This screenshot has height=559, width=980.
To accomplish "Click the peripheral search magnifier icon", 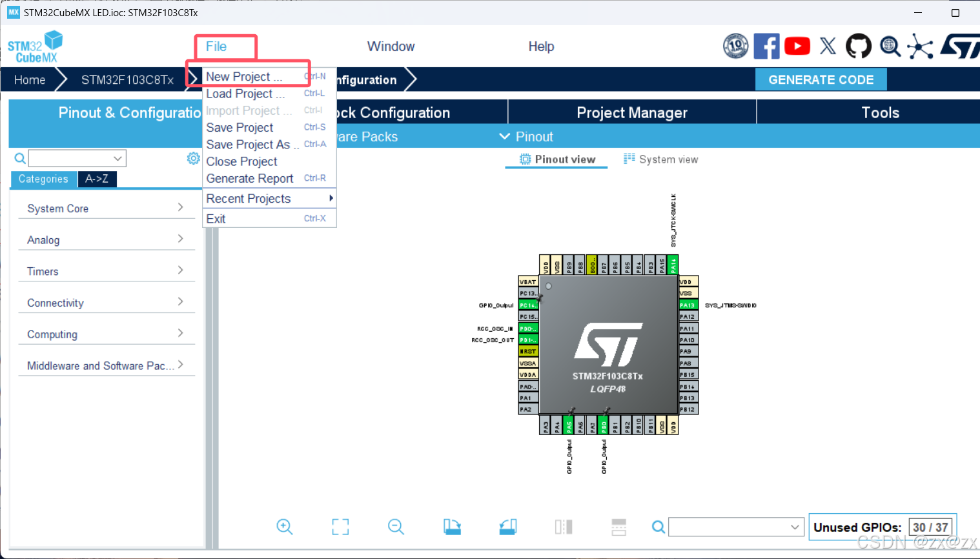I will click(20, 158).
